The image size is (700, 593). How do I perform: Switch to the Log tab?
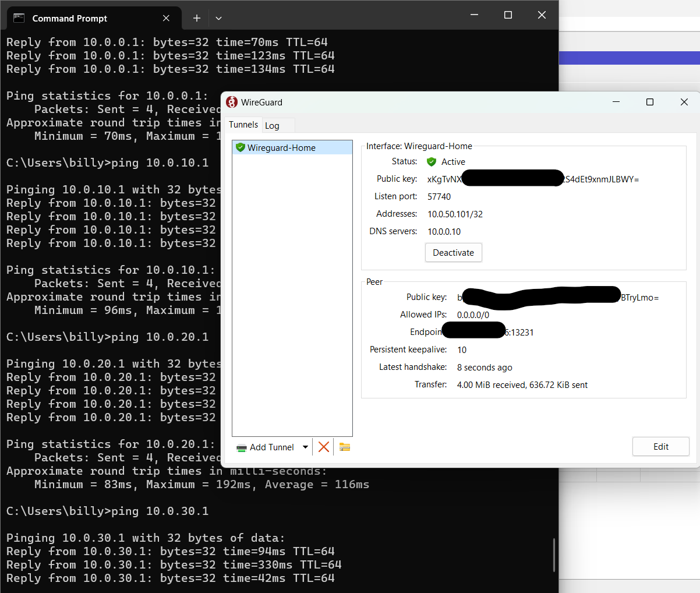[273, 125]
